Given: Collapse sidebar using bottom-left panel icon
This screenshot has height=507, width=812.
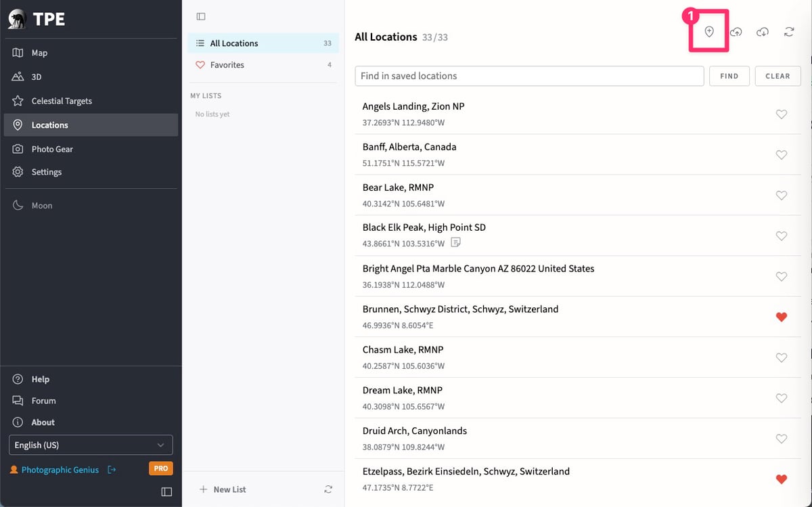Looking at the screenshot, I should [x=166, y=492].
